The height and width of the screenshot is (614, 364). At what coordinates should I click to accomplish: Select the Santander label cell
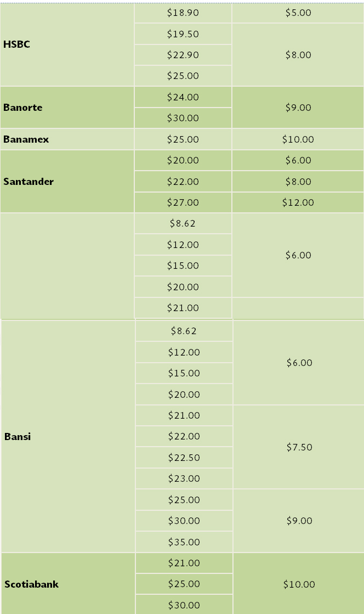(x=29, y=182)
